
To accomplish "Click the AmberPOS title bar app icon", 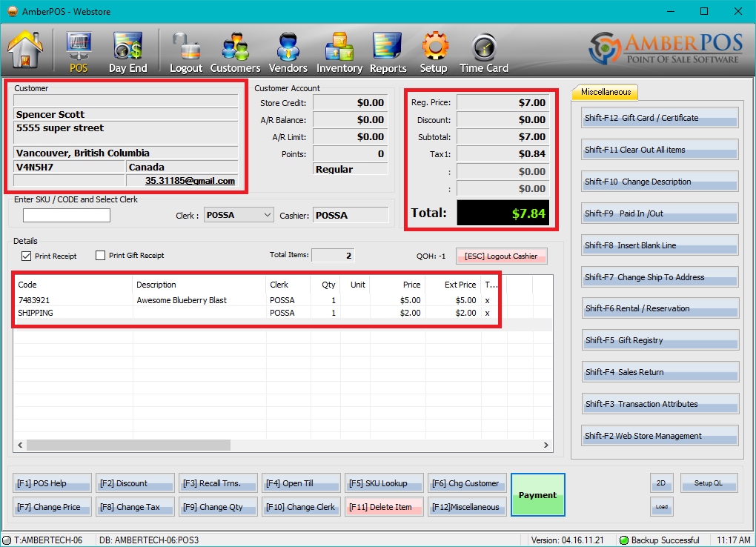I will pyautogui.click(x=13, y=11).
